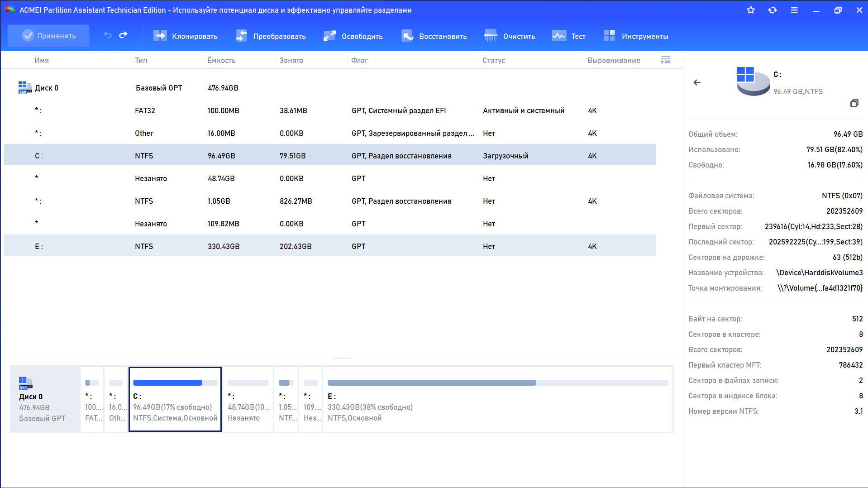868x488 pixels.
Task: Click the panel splitter handle above disk map
Action: [x=342, y=358]
